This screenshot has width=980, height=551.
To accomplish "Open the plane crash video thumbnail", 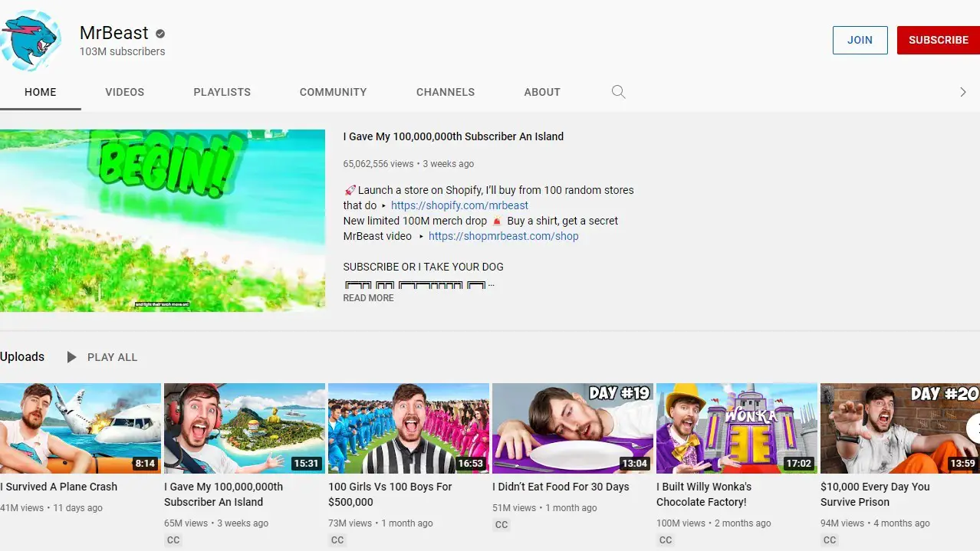I will point(81,428).
